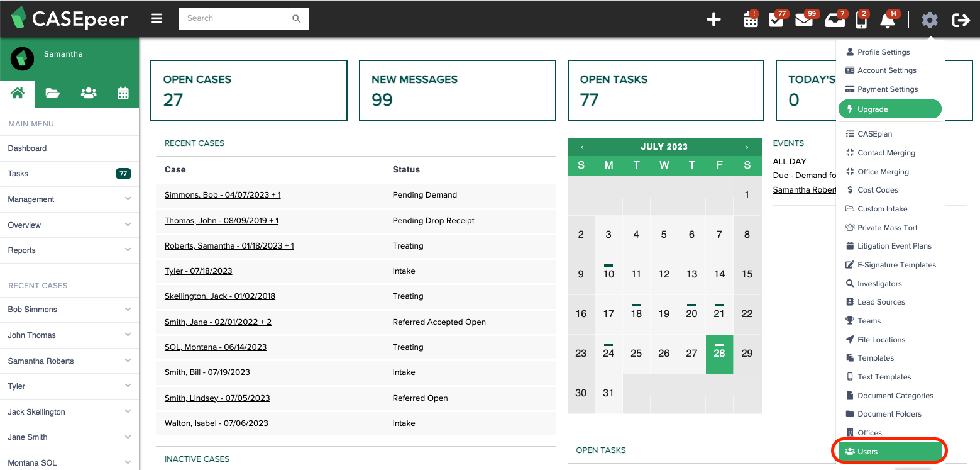The height and width of the screenshot is (470, 980).
Task: Open messages via the envelope icon
Action: (803, 20)
